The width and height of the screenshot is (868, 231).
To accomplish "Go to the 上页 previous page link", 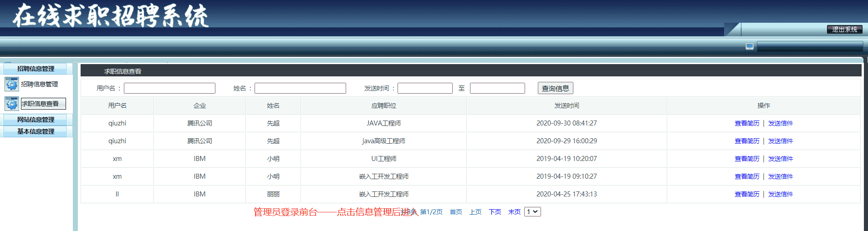I will tap(475, 212).
